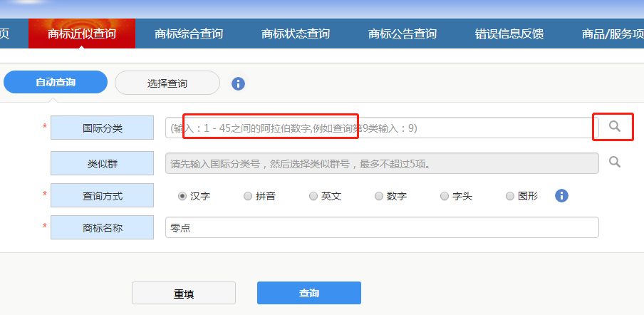The width and height of the screenshot is (644, 315).
Task: Select the 数字 radio button
Action: (x=379, y=196)
